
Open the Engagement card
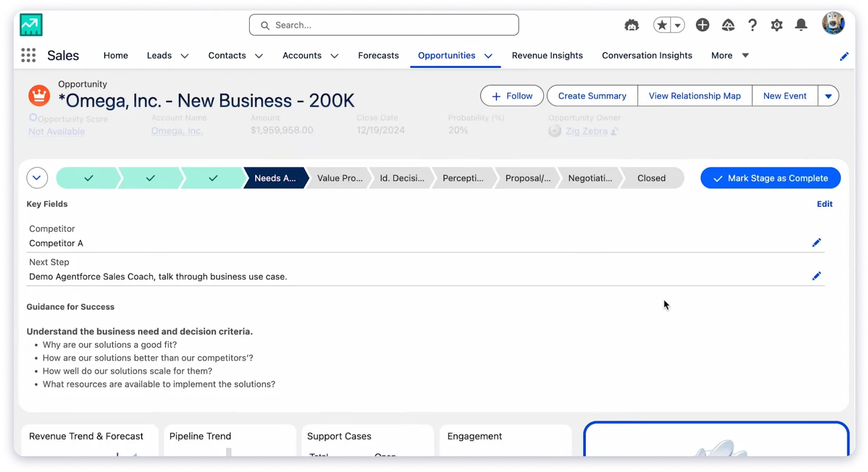[x=506, y=440]
